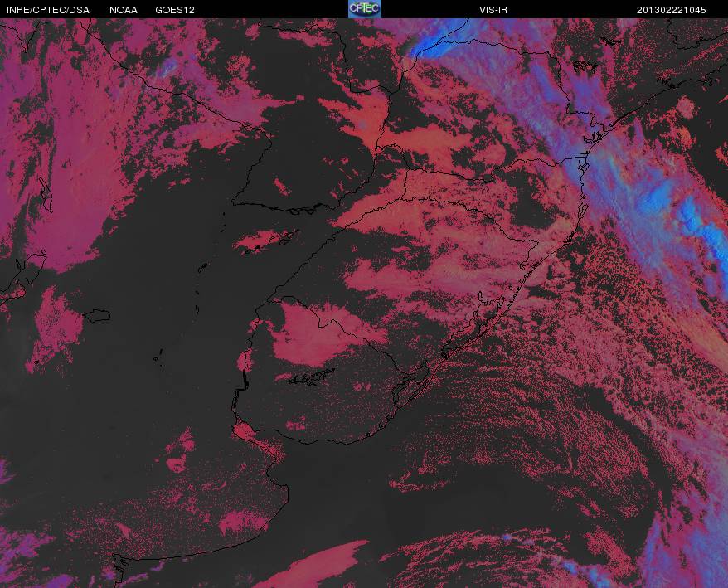The image size is (728, 588).
Task: Select the jagged reservoir outline in central Uruguay
Action: point(312,377)
